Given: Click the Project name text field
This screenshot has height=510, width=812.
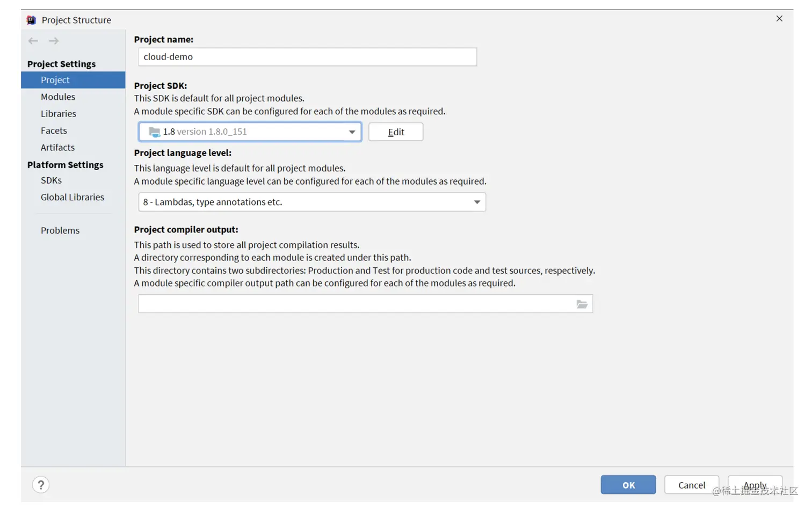Looking at the screenshot, I should pyautogui.click(x=307, y=57).
